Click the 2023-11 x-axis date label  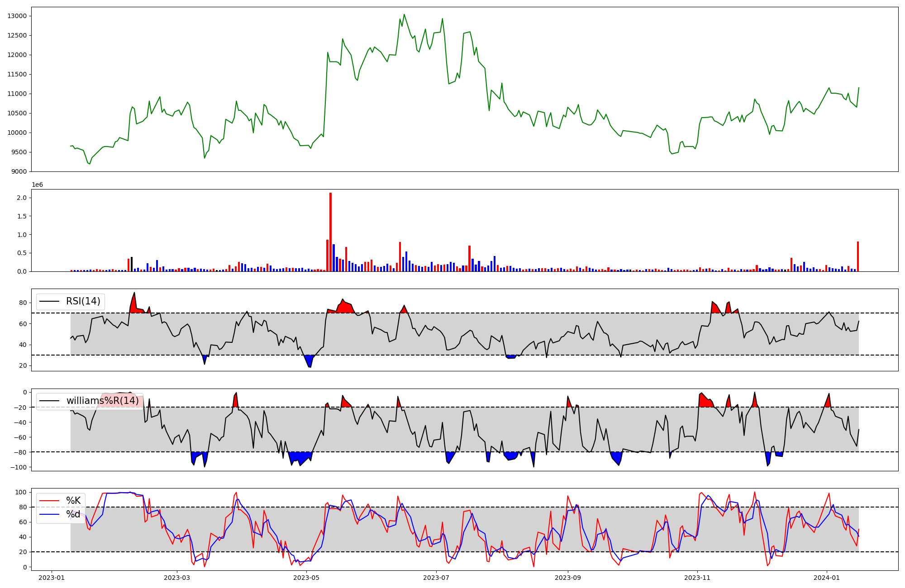click(697, 578)
